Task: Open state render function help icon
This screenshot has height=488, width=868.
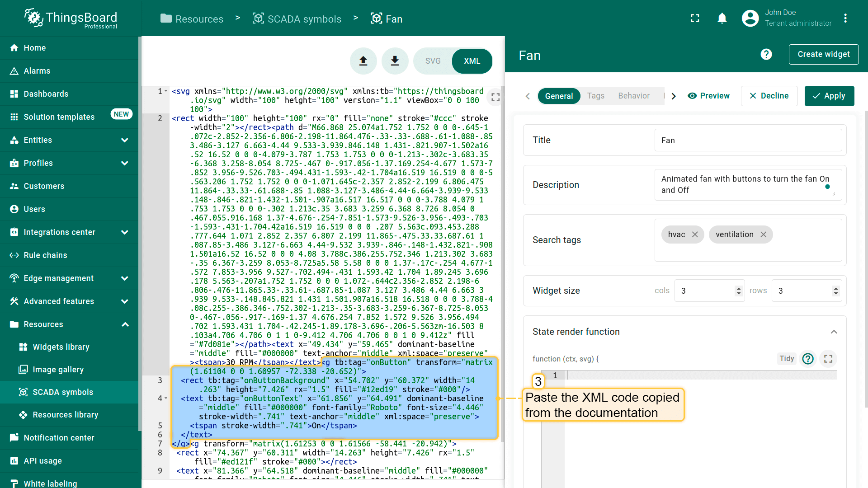Action: point(807,359)
